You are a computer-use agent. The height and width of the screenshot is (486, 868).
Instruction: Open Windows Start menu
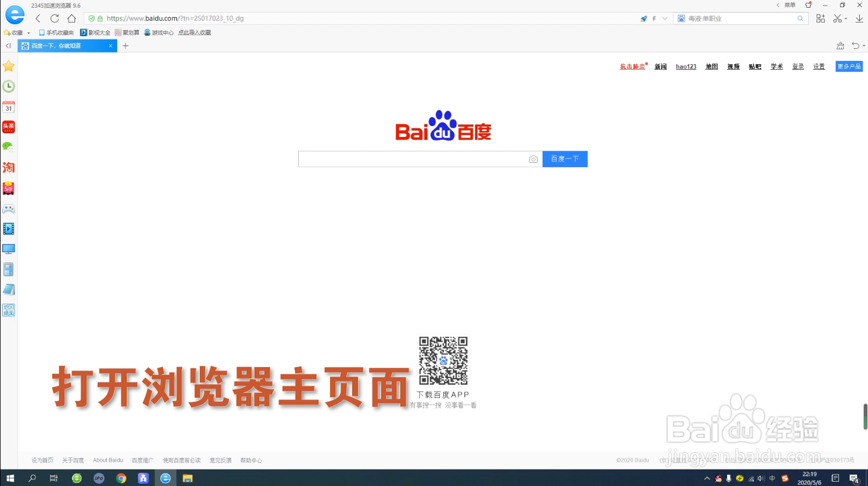click(10, 478)
